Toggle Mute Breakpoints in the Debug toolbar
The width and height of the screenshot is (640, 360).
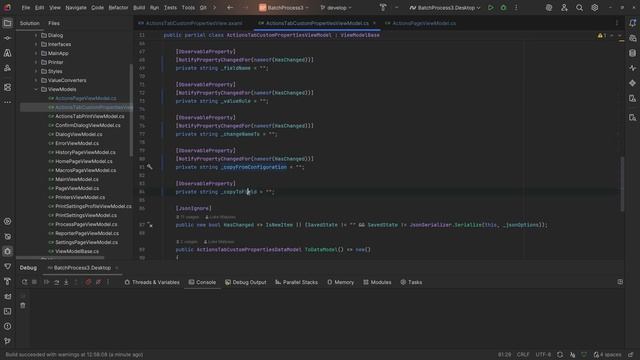pyautogui.click(x=98, y=282)
